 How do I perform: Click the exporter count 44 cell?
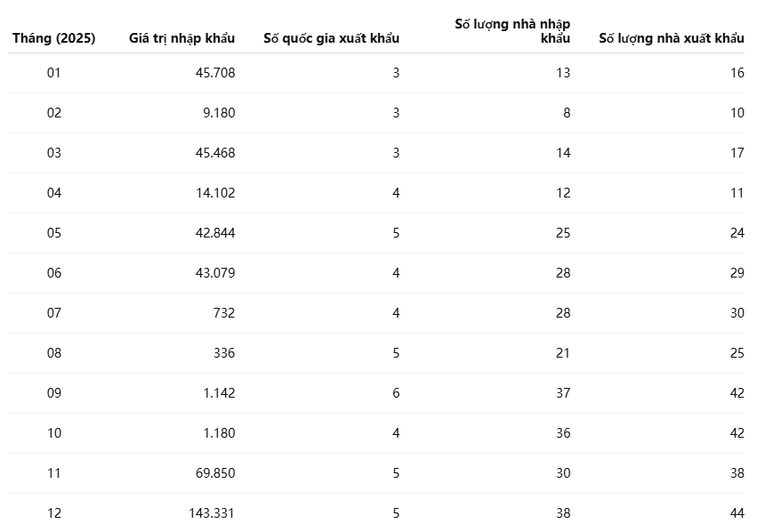tap(737, 513)
